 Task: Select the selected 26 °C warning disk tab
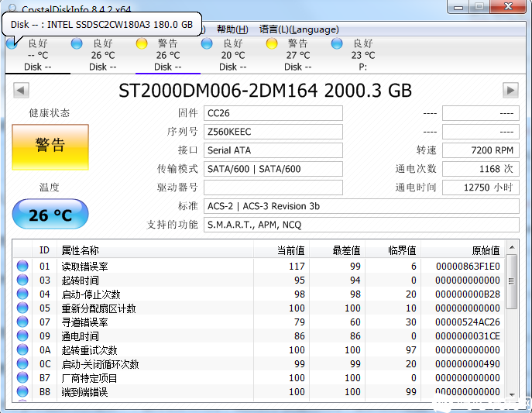pos(167,55)
